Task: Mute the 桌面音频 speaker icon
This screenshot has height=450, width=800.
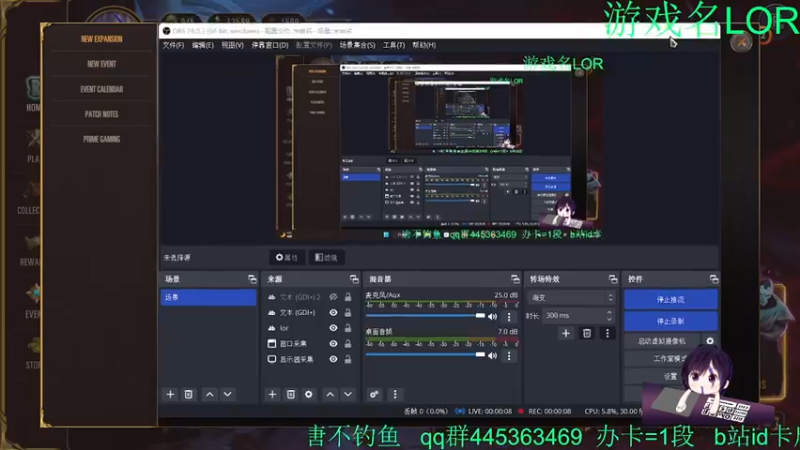Action: click(x=493, y=356)
